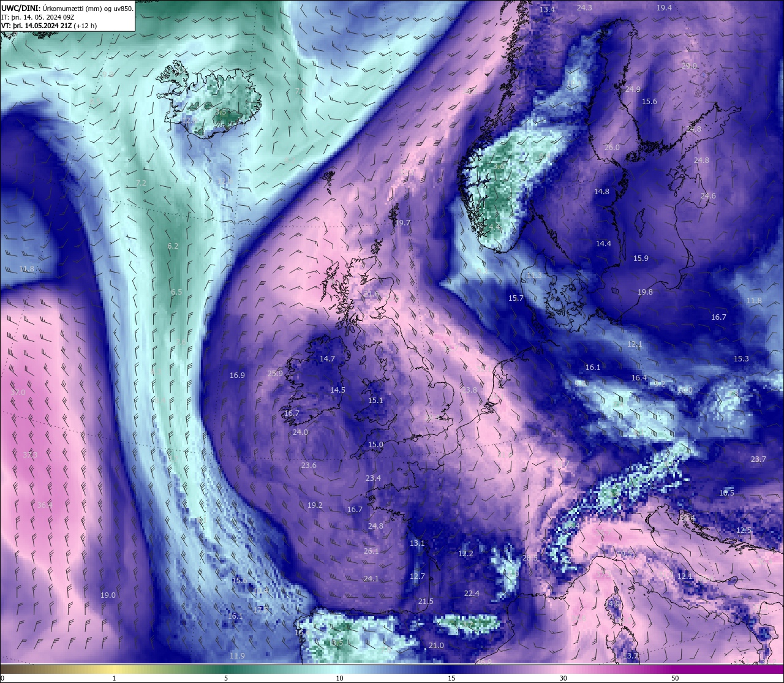The image size is (784, 683).
Task: Click the 15.0 value near Cornwall
Action: click(x=375, y=445)
